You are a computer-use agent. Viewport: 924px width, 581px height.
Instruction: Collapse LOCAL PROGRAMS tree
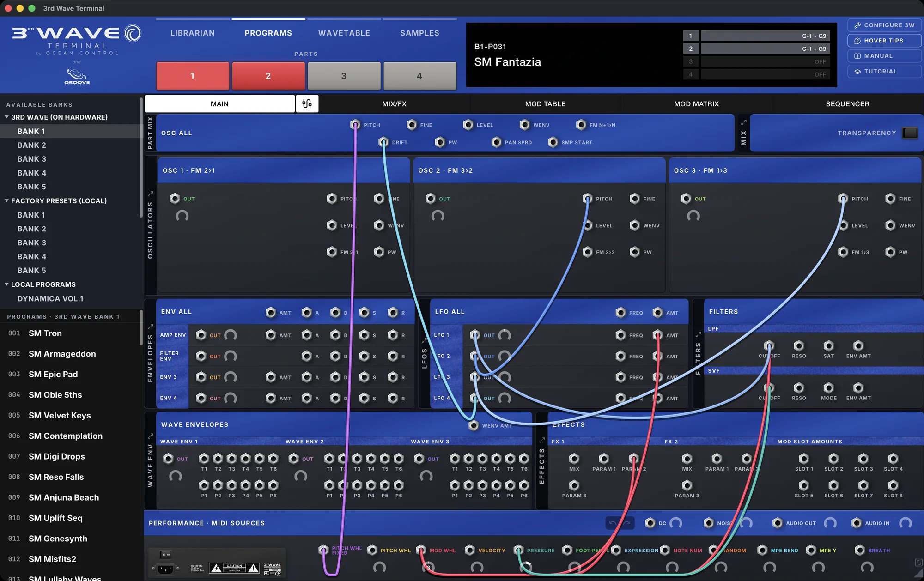point(7,284)
